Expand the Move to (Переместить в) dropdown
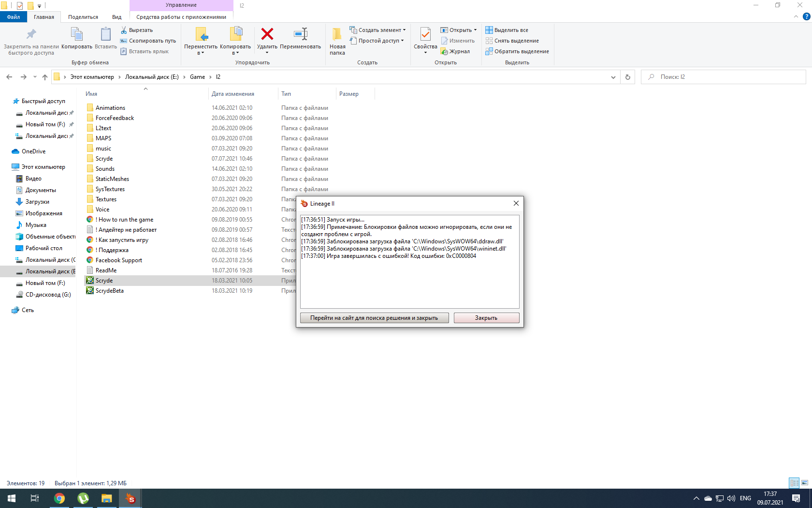The width and height of the screenshot is (812, 508). pyautogui.click(x=201, y=52)
